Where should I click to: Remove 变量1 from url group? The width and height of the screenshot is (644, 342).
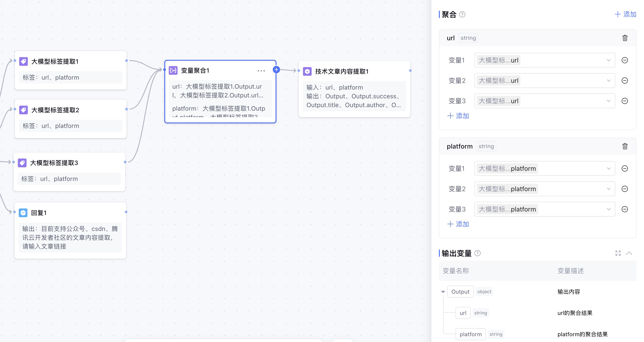click(x=625, y=60)
